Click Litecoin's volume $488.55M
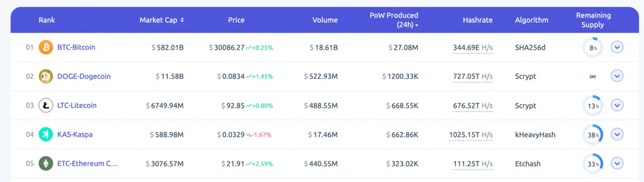The height and width of the screenshot is (182, 644). pos(321,106)
